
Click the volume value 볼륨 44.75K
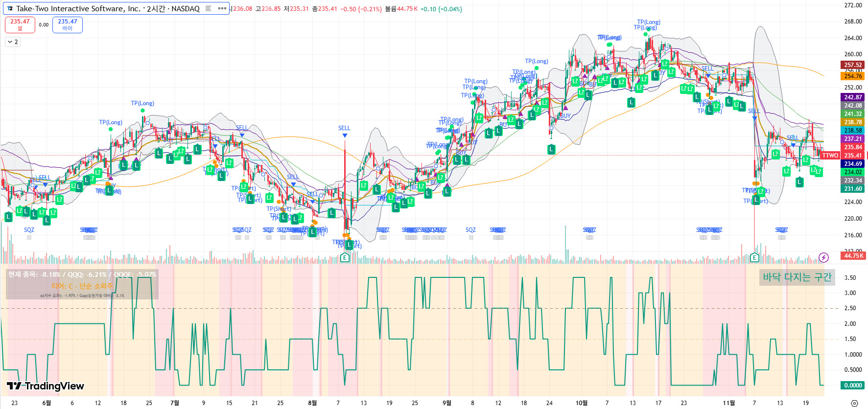pos(401,9)
